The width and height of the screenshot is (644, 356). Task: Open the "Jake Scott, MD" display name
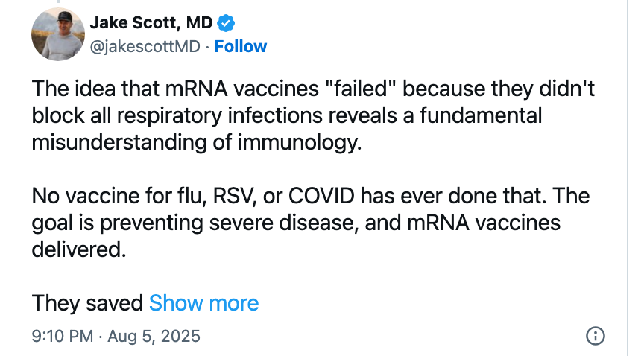(151, 23)
